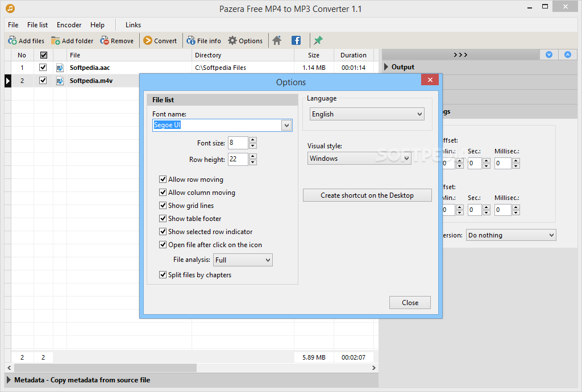Click the Add folder toolbar icon
This screenshot has height=392, width=582.
(x=55, y=40)
